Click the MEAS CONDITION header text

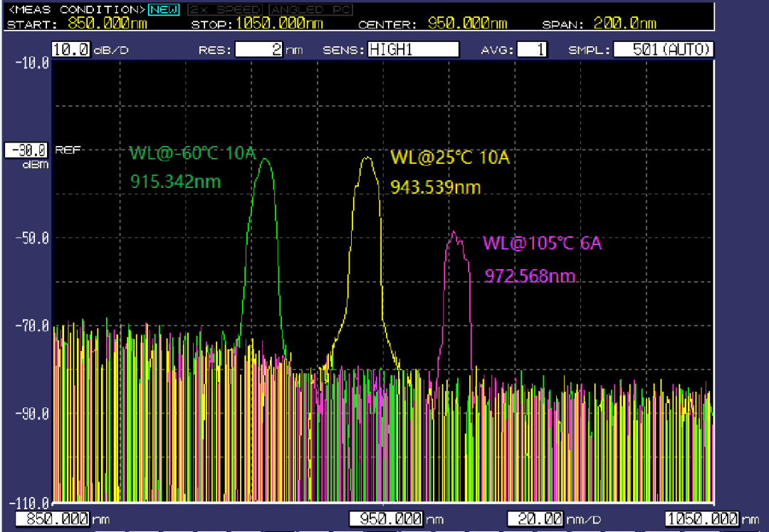coord(78,9)
